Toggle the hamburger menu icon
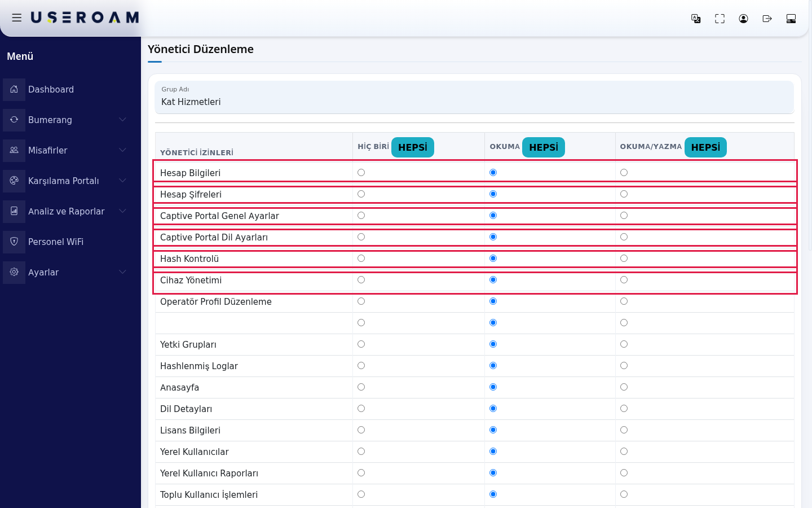 point(17,18)
